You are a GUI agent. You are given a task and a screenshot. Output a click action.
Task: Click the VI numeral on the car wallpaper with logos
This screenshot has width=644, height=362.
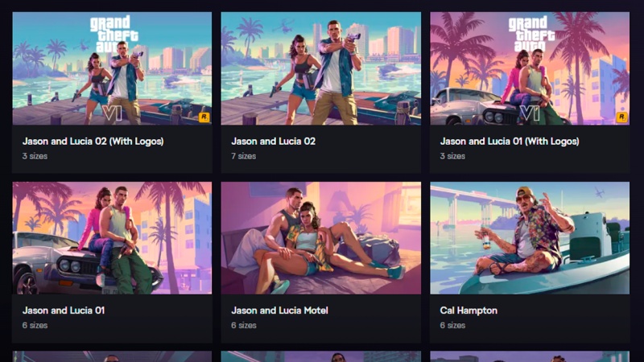pyautogui.click(x=530, y=113)
